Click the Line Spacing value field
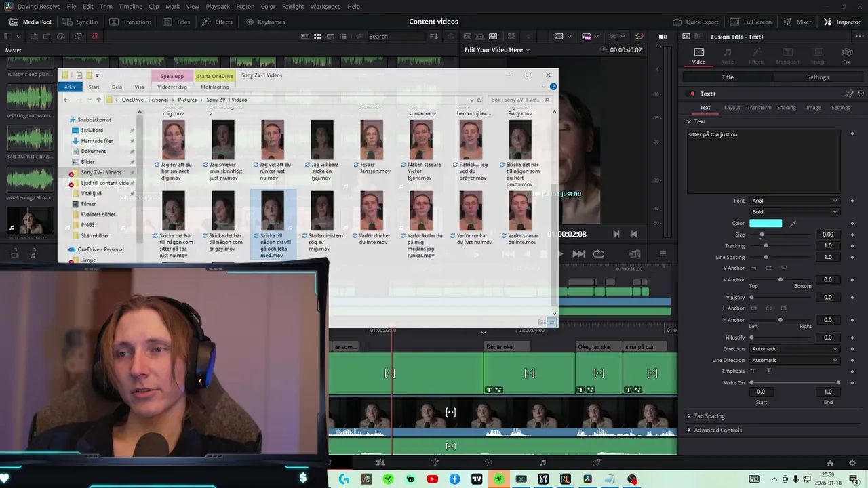Image resolution: width=868 pixels, height=488 pixels. (828, 257)
